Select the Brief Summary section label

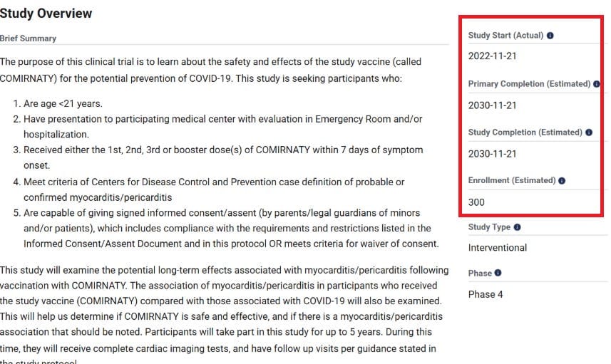pyautogui.click(x=28, y=38)
